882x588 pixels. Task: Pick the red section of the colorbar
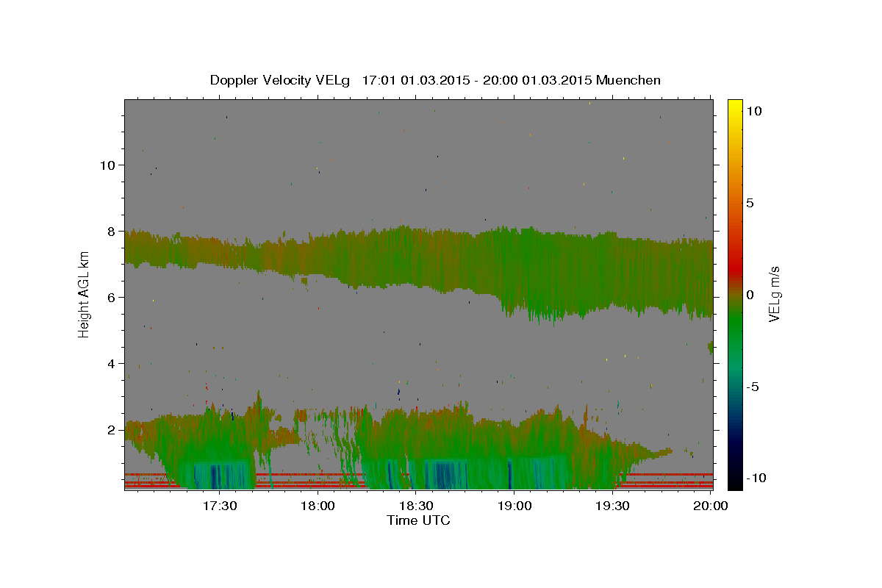point(734,268)
